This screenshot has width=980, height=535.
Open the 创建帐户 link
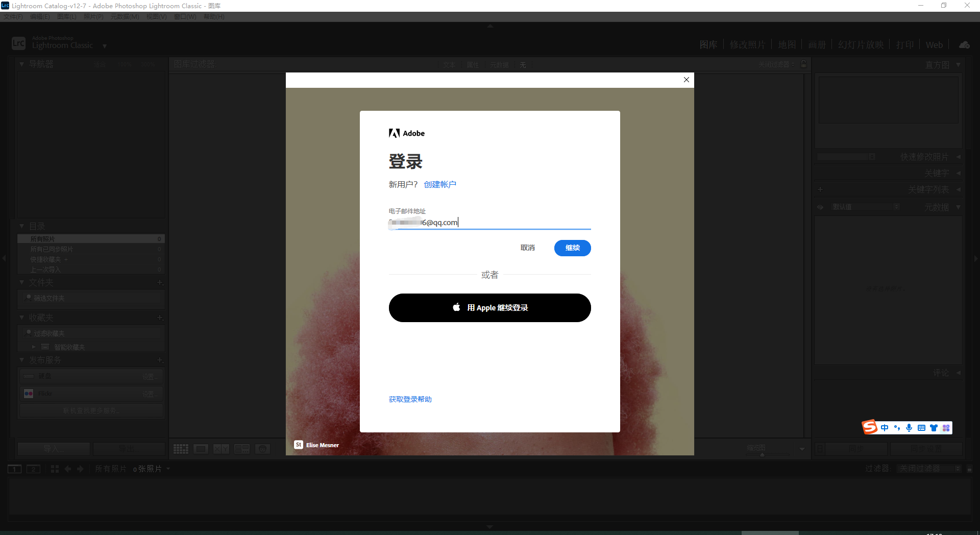point(439,185)
